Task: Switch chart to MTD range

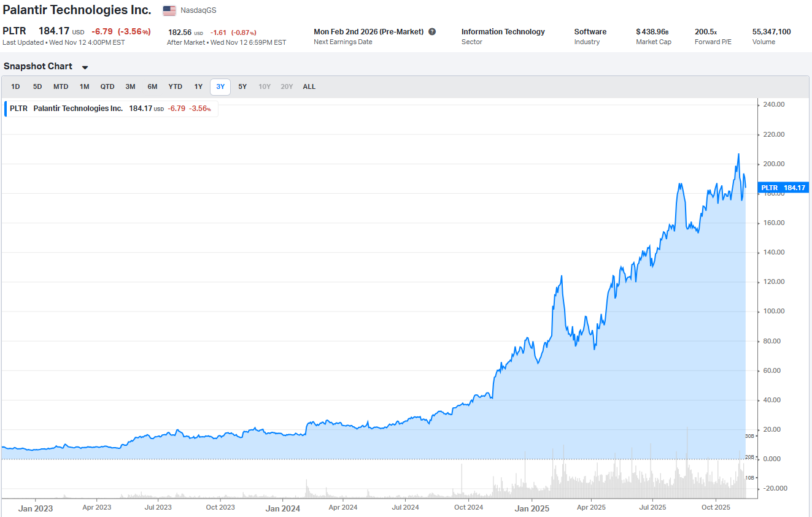Action: [61, 86]
